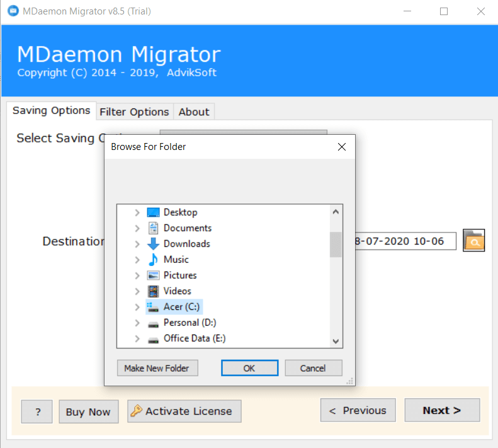Select the Pictures label in tree
Image resolution: width=498 pixels, height=448 pixels.
pos(180,275)
